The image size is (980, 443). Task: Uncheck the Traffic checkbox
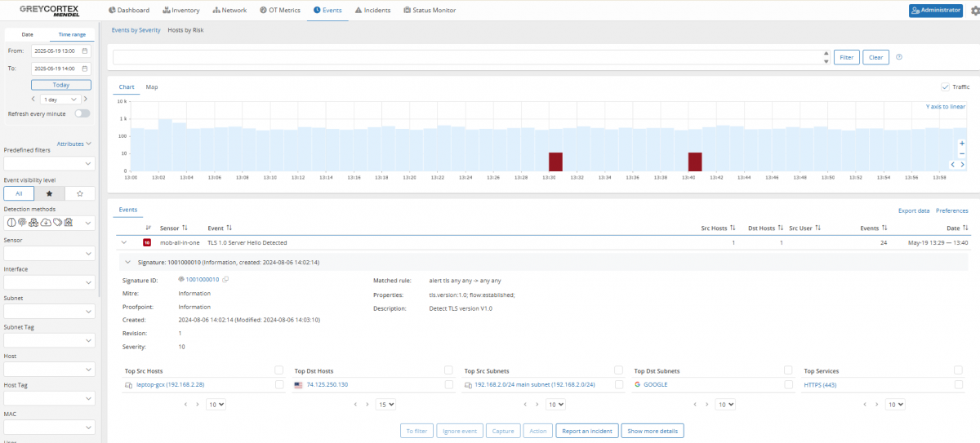click(x=946, y=86)
